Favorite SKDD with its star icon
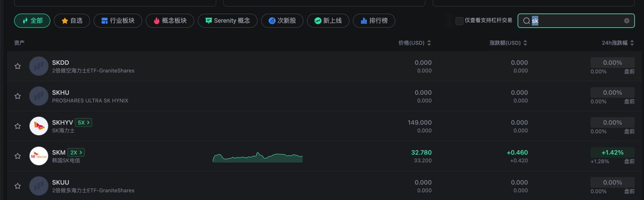 pyautogui.click(x=18, y=66)
